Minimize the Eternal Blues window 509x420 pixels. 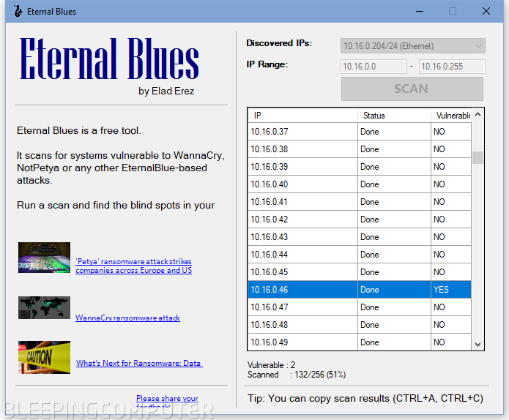click(x=420, y=12)
